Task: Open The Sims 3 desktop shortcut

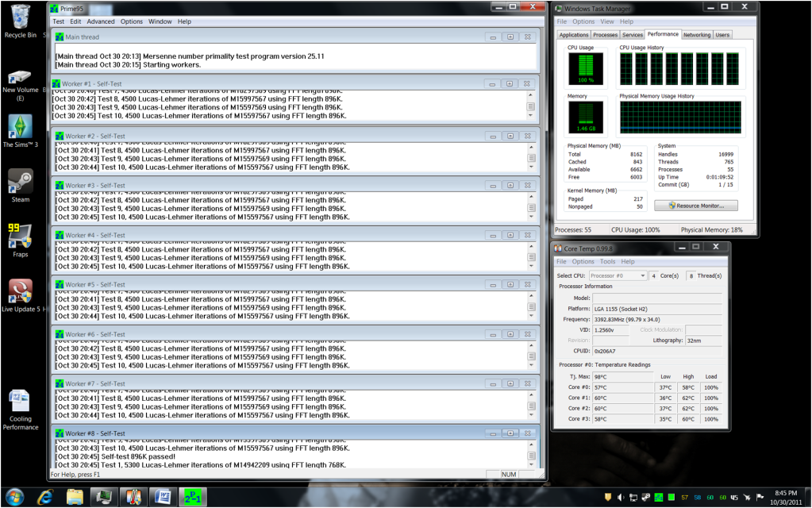Action: [20, 130]
